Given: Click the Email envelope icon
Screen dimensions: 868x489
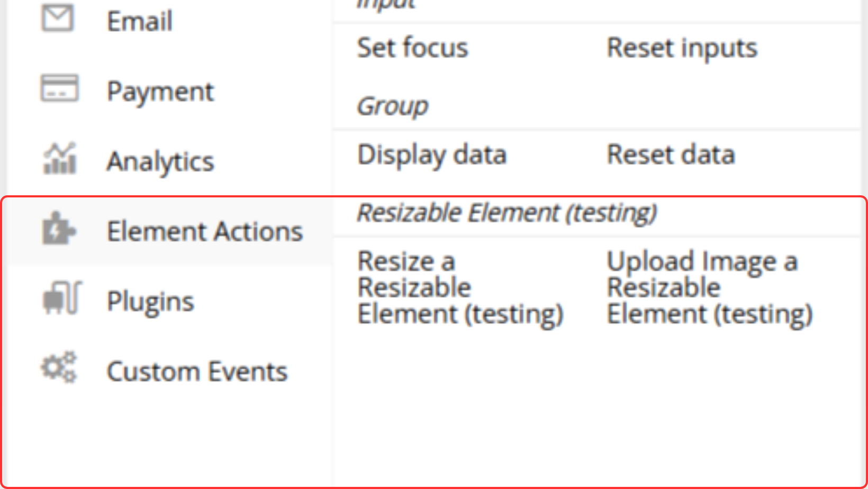Looking at the screenshot, I should [58, 19].
